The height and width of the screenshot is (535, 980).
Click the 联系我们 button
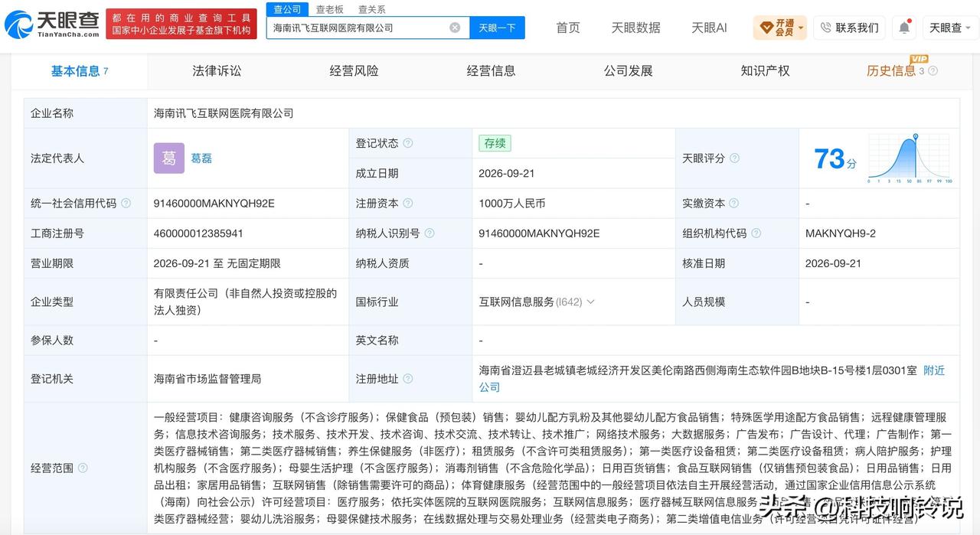848,28
